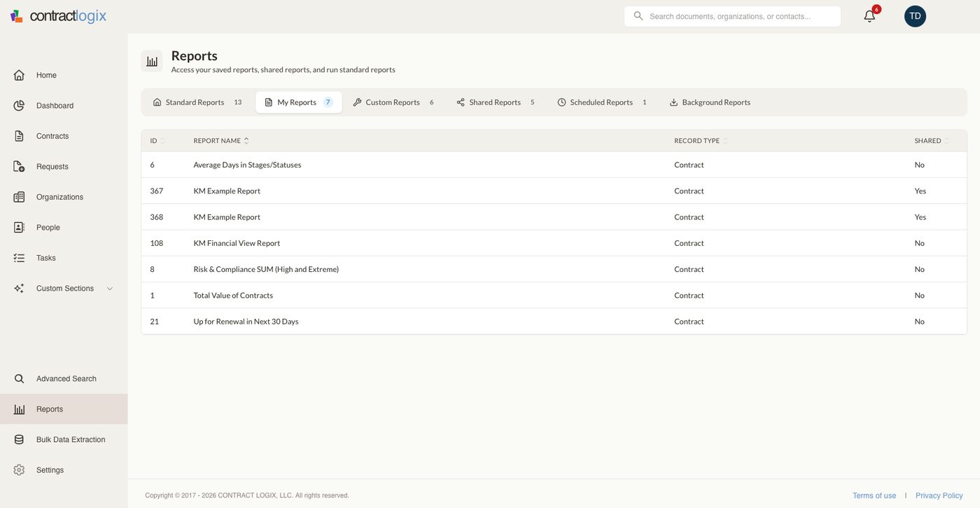980x508 pixels.
Task: Open the KM Financial View Report
Action: [237, 243]
